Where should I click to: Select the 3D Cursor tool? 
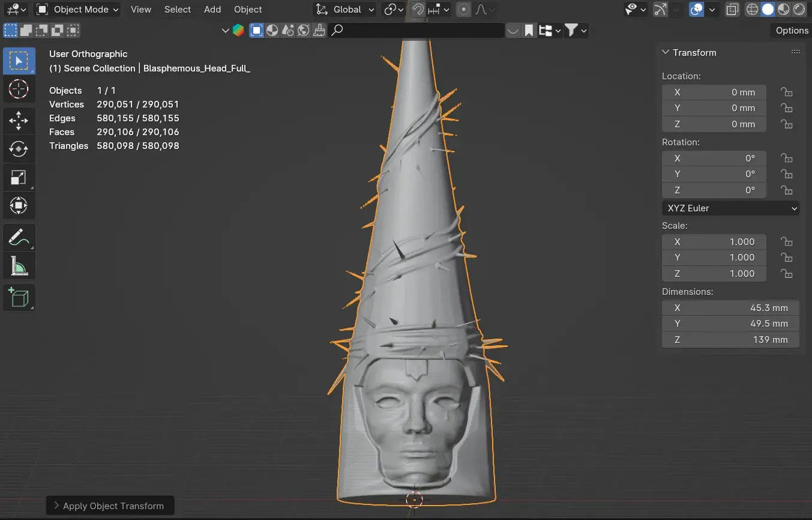pyautogui.click(x=19, y=89)
